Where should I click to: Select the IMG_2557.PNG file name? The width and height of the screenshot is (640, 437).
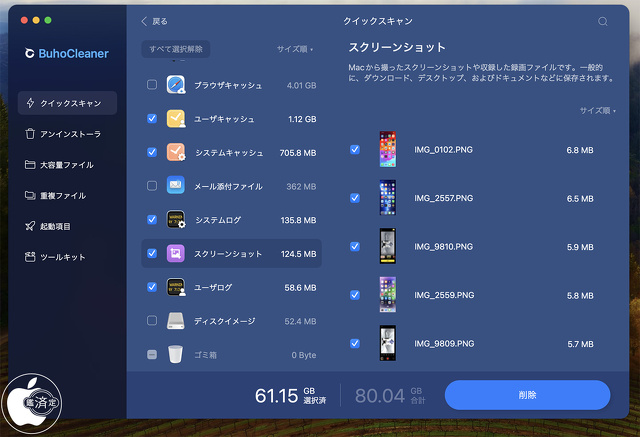(x=444, y=198)
